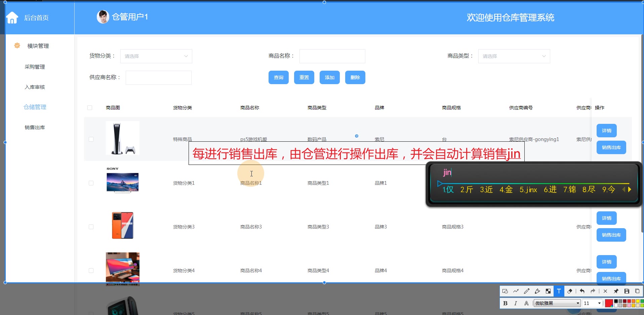Go to 入库审核 menu item

click(35, 87)
